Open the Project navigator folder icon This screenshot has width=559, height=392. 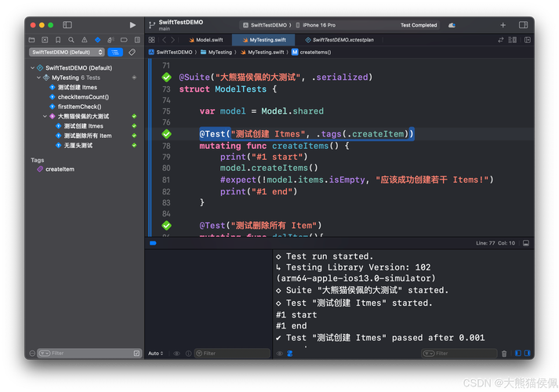point(31,40)
